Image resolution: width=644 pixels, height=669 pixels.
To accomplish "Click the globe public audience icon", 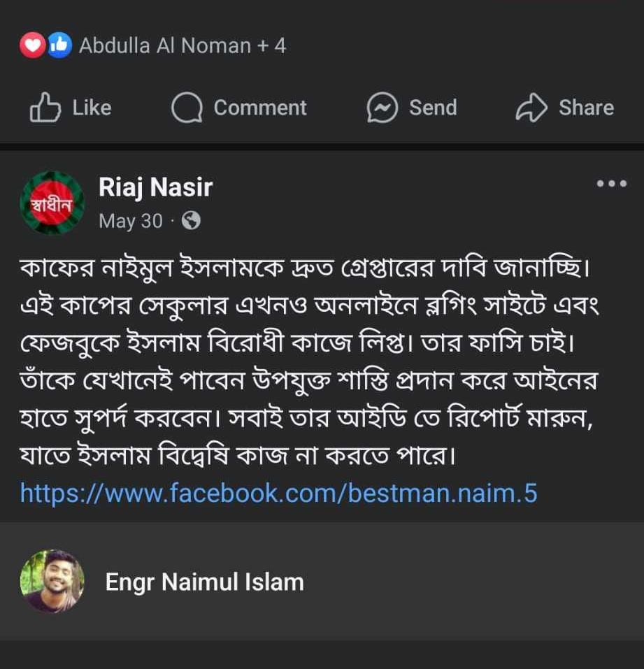I will pos(191,222).
